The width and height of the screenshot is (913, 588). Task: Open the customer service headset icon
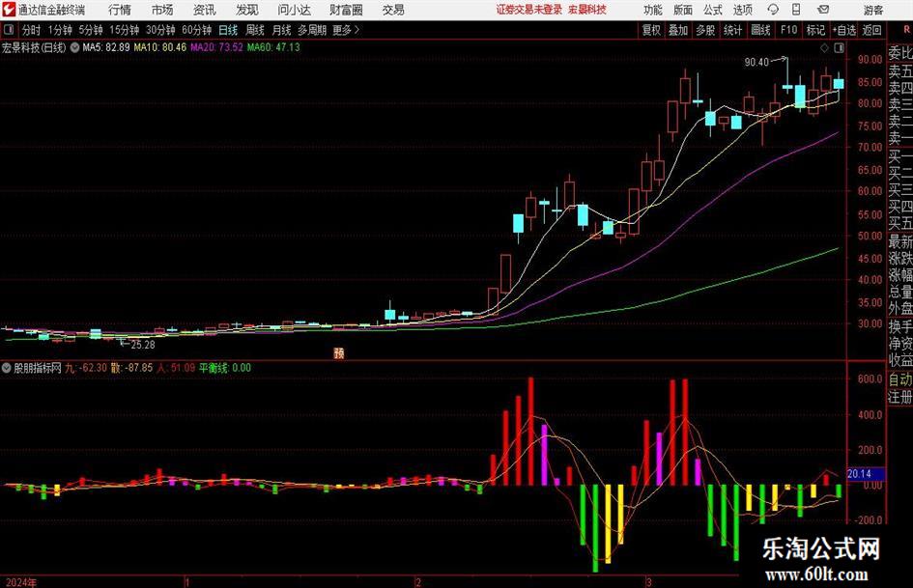tap(773, 10)
